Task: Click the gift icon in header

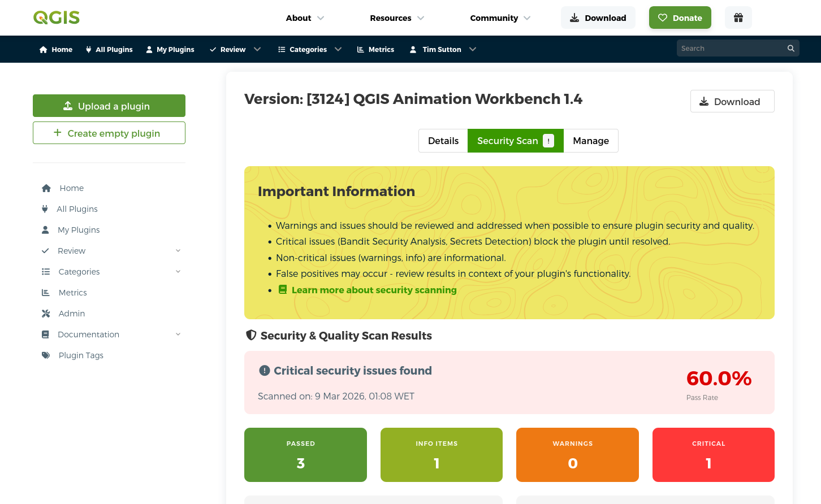Action: point(738,18)
